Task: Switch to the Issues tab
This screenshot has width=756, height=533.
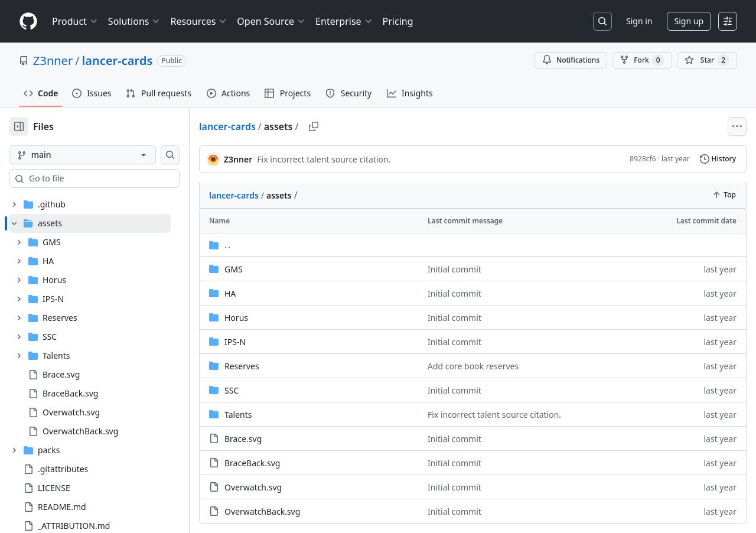Action: 92,93
